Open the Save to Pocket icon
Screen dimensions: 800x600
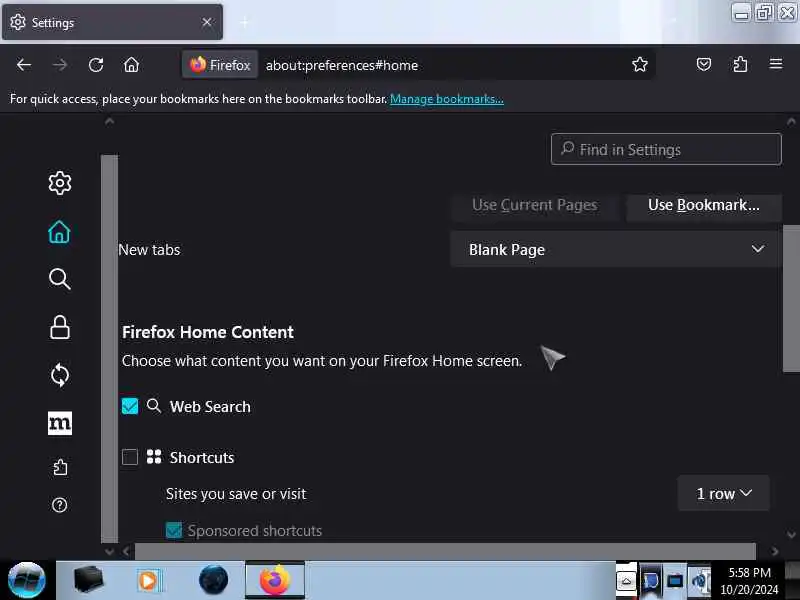[704, 64]
